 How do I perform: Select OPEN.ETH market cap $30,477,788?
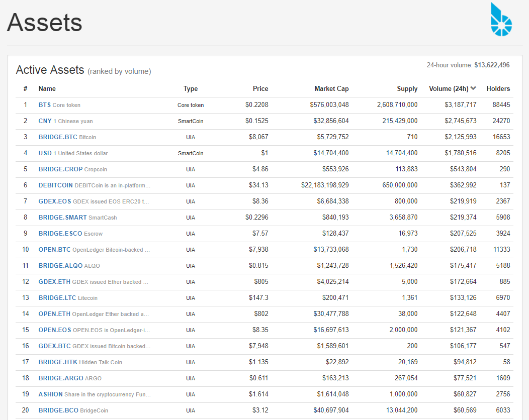coord(331,314)
